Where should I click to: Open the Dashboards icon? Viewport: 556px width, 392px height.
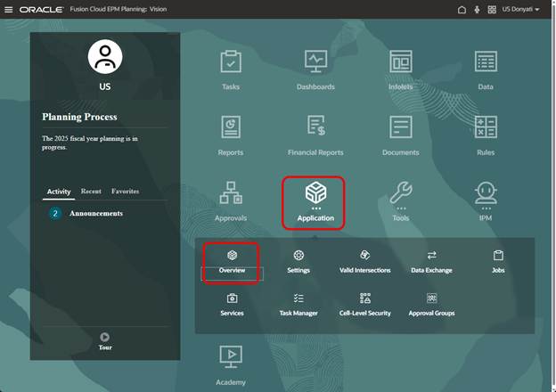click(x=315, y=63)
